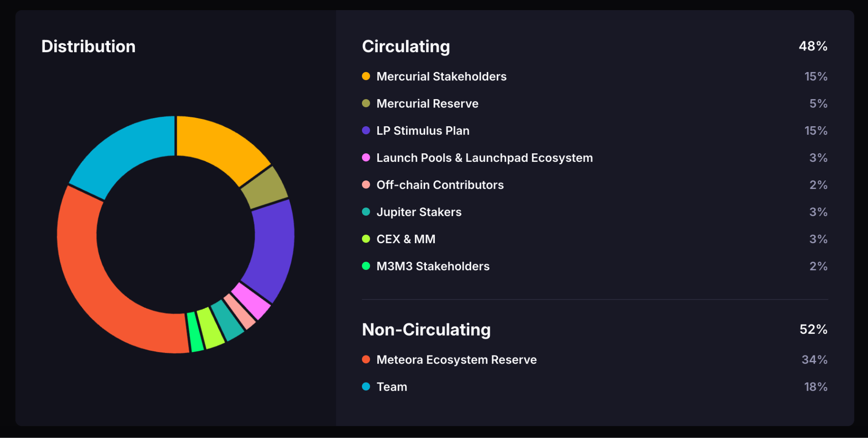Click the red Meteora Ecosystem Reserve dot
The height and width of the screenshot is (438, 868).
pos(366,360)
